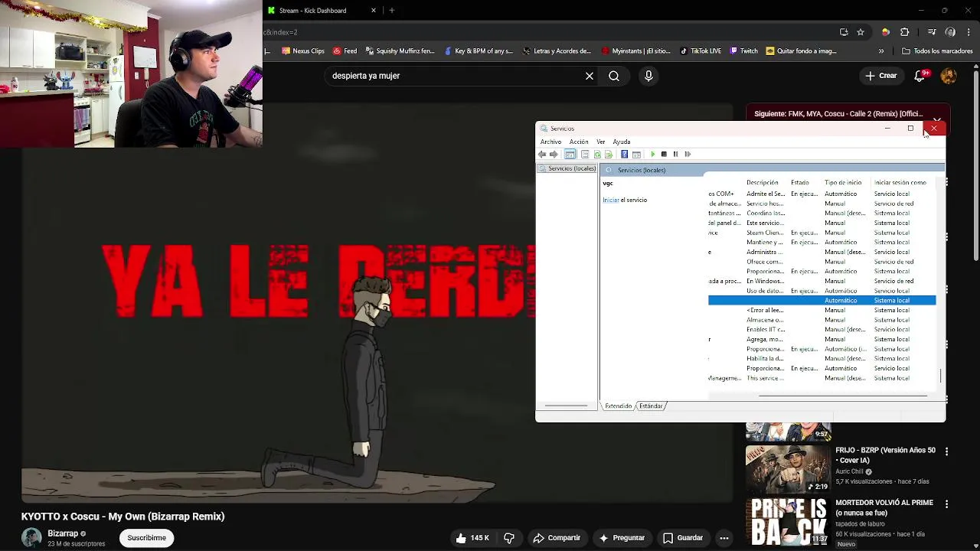Start the service with the green play icon
This screenshot has height=551, width=980.
click(652, 155)
